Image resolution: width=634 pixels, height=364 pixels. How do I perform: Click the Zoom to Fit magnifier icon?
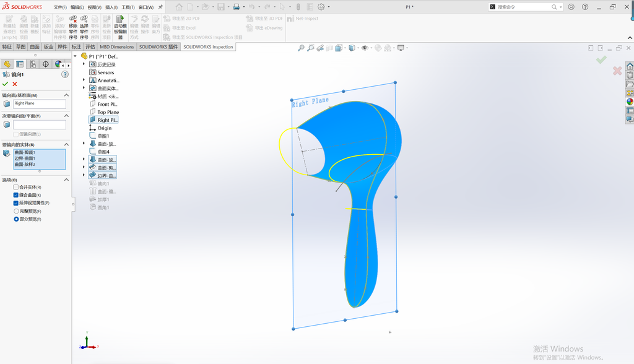point(301,48)
